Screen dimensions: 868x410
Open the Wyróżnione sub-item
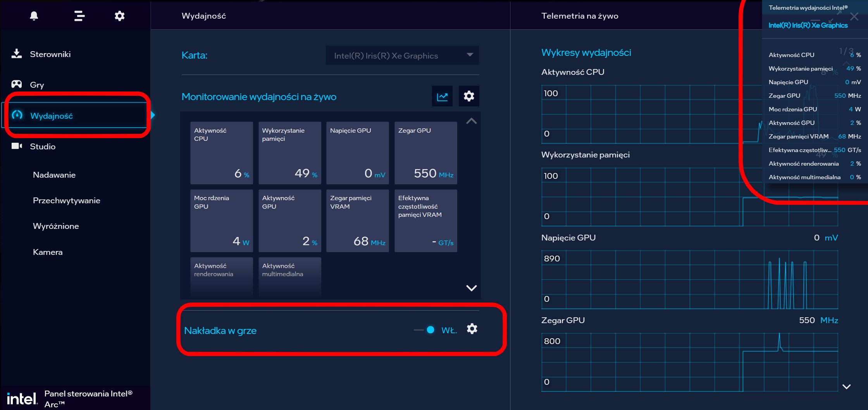point(56,226)
